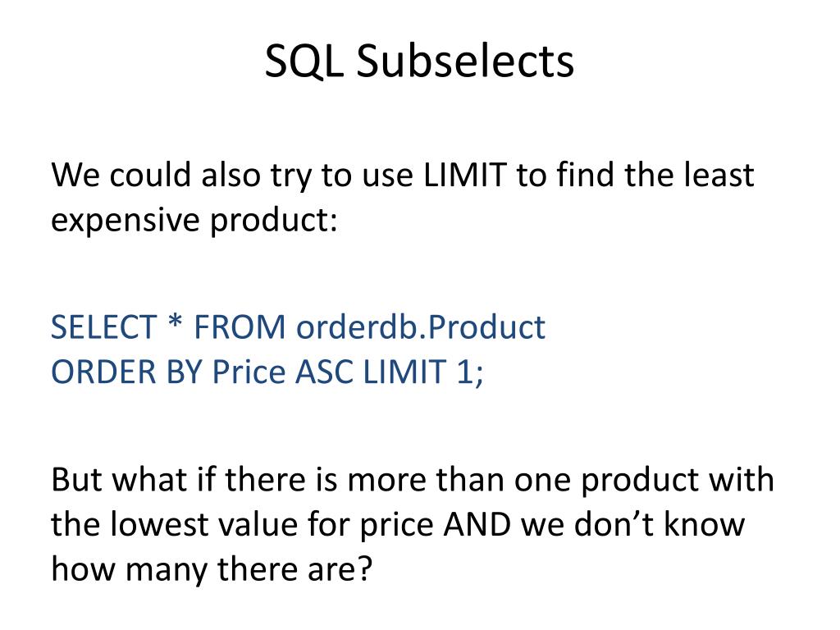The height and width of the screenshot is (630, 840).
Task: Click "how many there are?" text
Action: click(x=211, y=570)
